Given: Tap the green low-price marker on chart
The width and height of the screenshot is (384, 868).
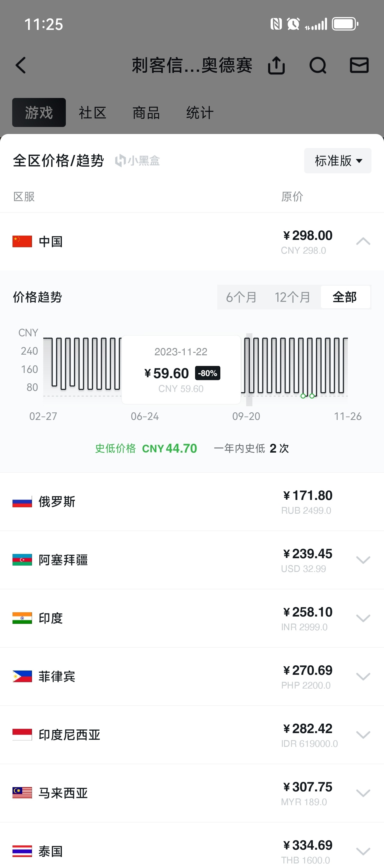Looking at the screenshot, I should [303, 396].
